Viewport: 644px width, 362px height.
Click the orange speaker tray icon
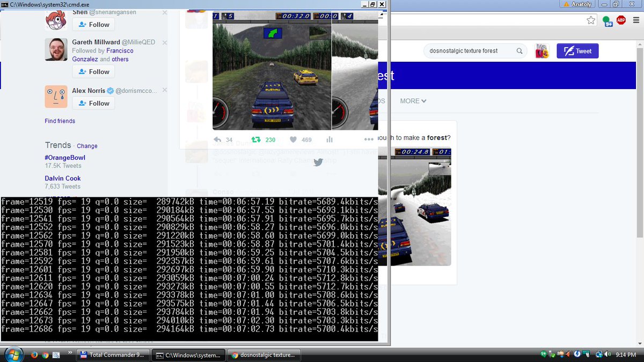click(569, 354)
